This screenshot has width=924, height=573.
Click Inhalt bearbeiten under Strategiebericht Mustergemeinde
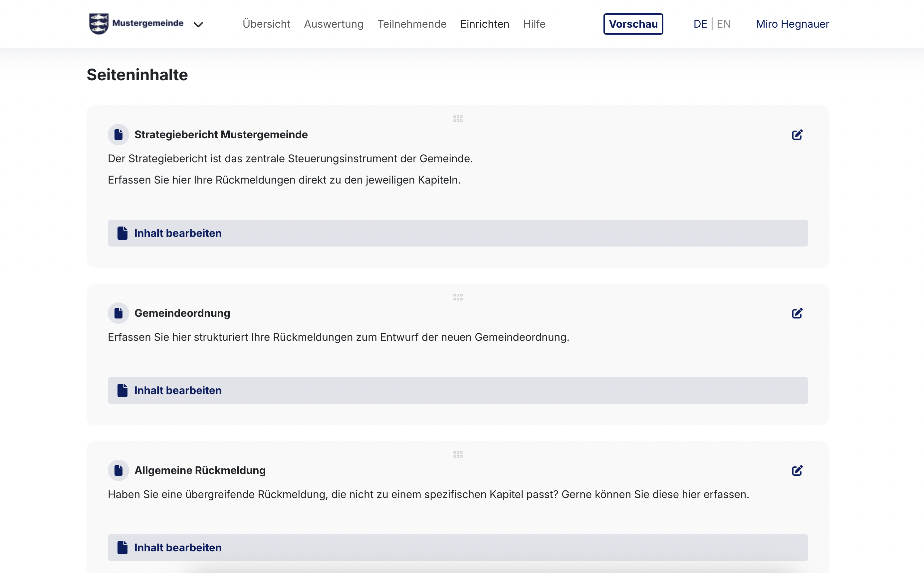pyautogui.click(x=458, y=233)
